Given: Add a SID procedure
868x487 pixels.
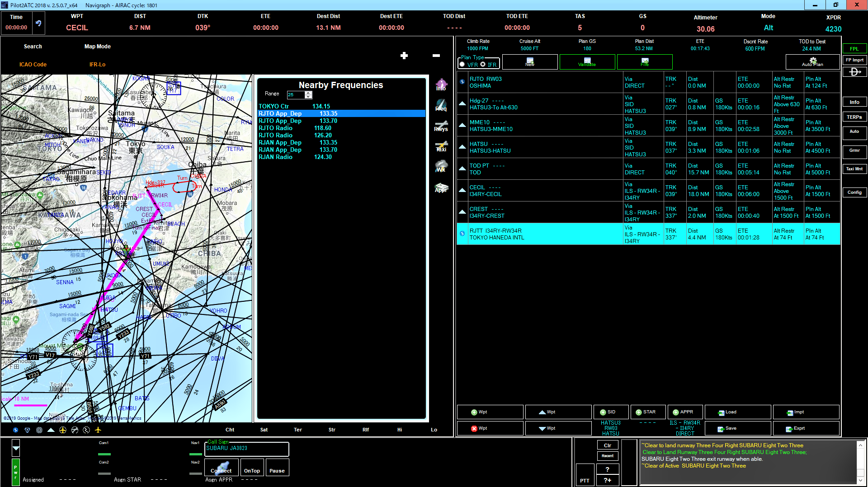Looking at the screenshot, I should 611,412.
